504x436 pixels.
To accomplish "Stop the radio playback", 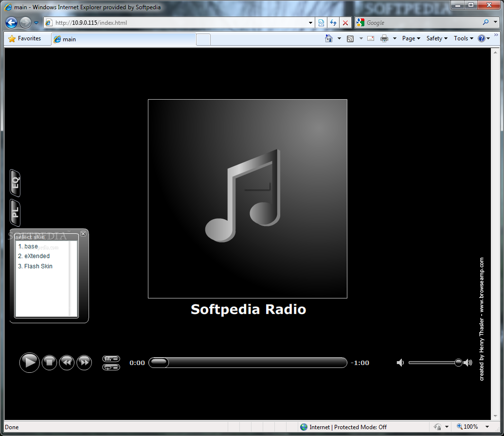I will tap(49, 363).
